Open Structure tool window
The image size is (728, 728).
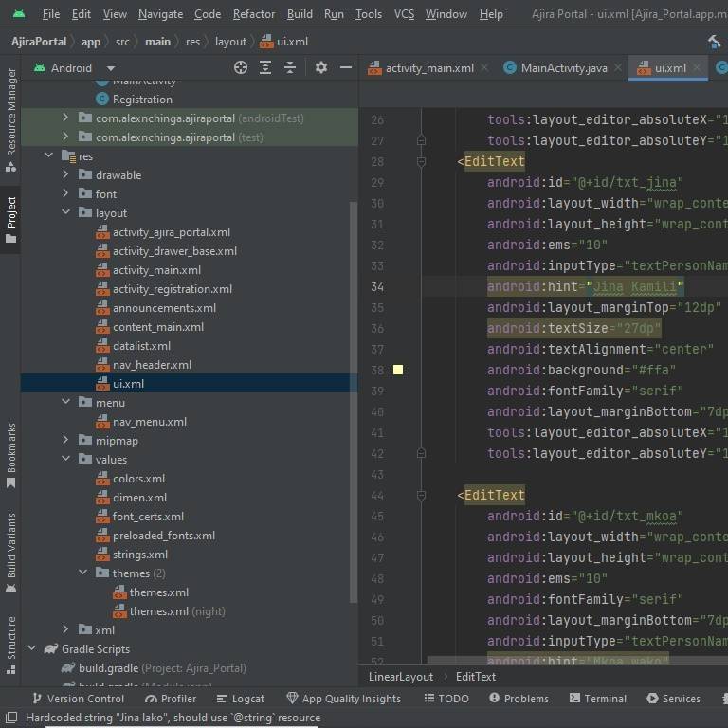tap(11, 645)
